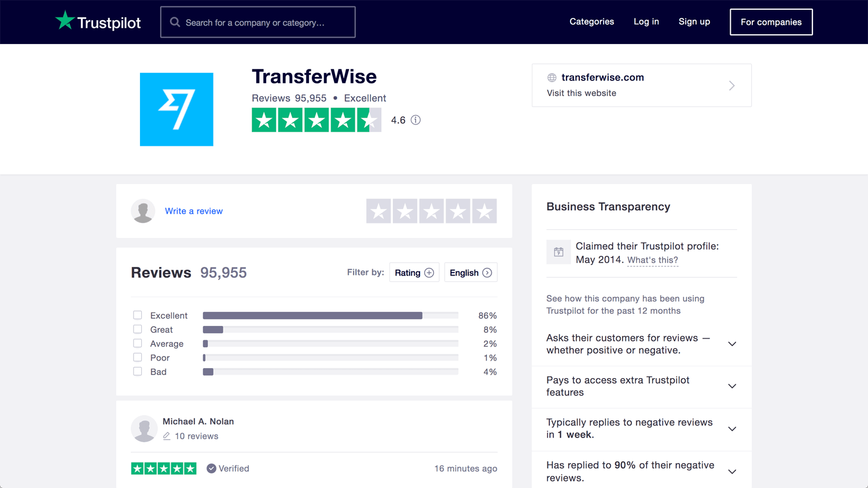
Task: Click the '16 minutes ago' timestamp
Action: (466, 469)
